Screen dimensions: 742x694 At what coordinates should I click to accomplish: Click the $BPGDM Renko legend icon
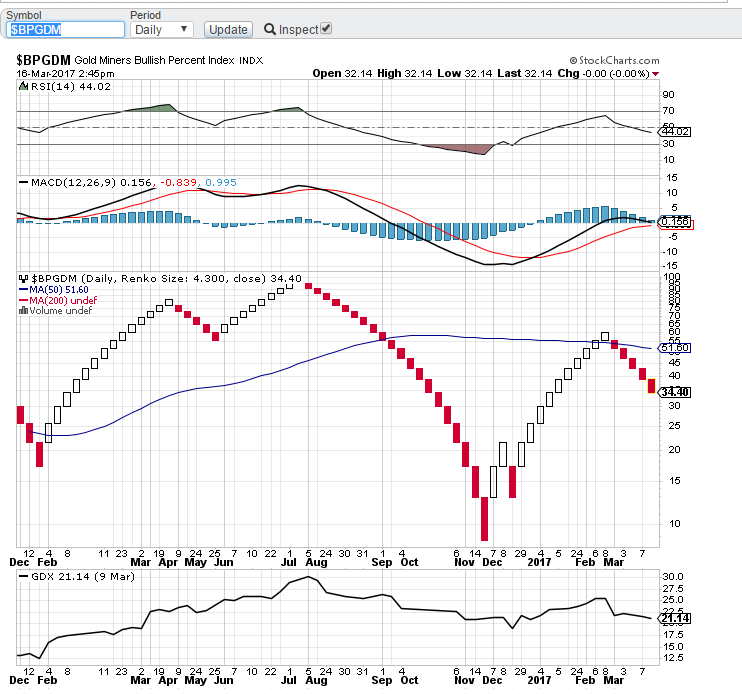[23, 277]
